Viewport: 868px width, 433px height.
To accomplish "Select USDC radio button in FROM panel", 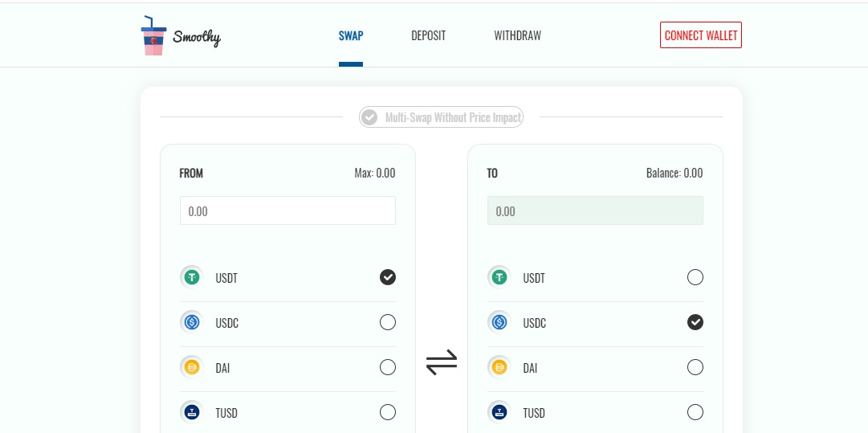I will click(x=388, y=322).
